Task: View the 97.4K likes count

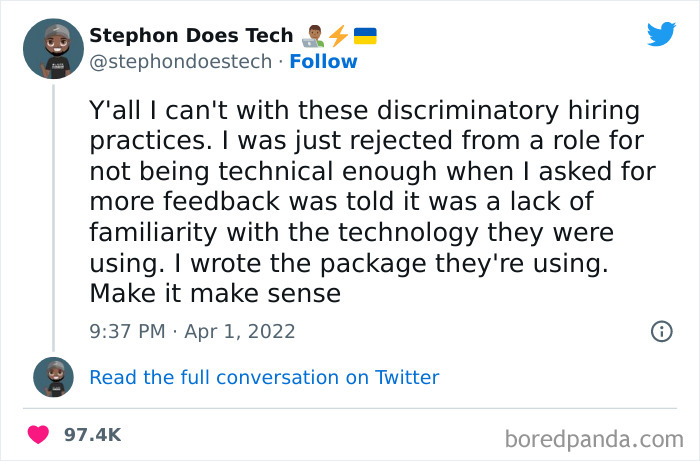Action: (92, 435)
